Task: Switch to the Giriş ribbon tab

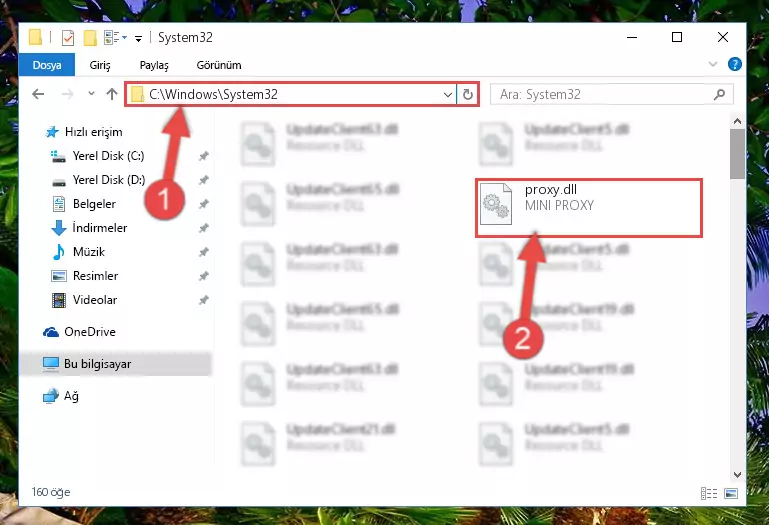Action: point(100,65)
